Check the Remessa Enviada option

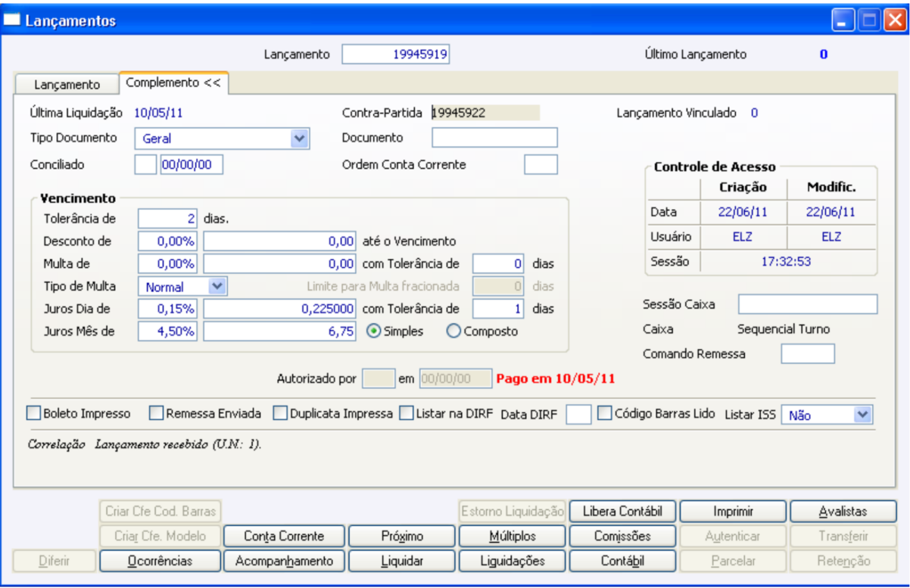pyautogui.click(x=156, y=414)
